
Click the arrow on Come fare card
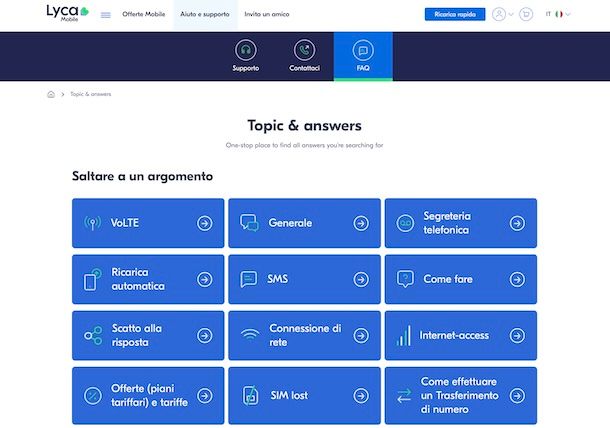(517, 279)
